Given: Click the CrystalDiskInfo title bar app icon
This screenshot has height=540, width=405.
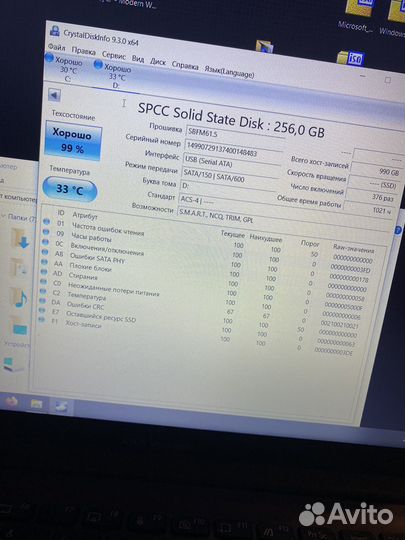Looking at the screenshot, I should point(54,31).
